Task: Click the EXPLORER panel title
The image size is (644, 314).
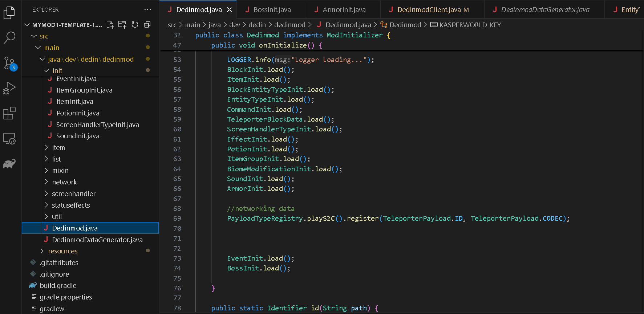Action: [45, 10]
